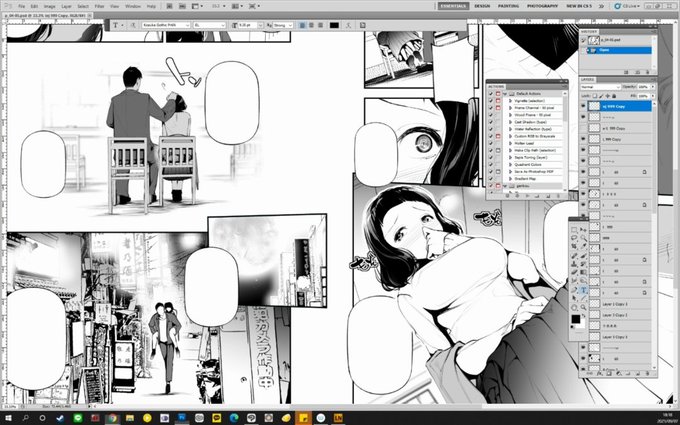The width and height of the screenshot is (680, 425).
Task: Expand the Cast Shadow (type) action
Action: click(x=510, y=122)
